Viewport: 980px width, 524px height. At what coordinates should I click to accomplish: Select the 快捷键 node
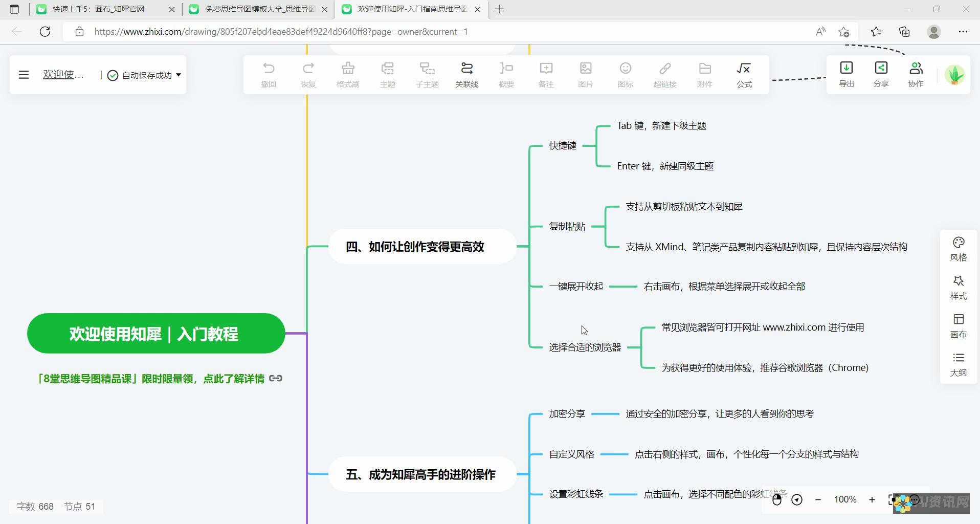coord(563,146)
